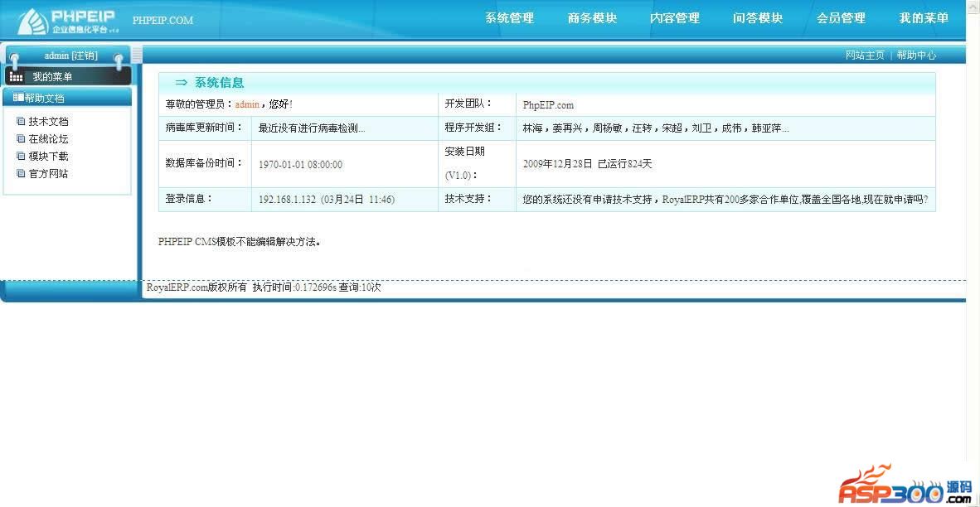Open the 系统管理 top menu
The height and width of the screenshot is (507, 980).
point(509,18)
